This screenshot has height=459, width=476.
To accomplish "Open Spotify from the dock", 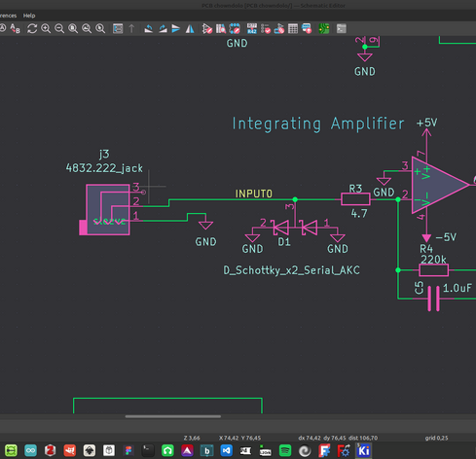I will pyautogui.click(x=285, y=450).
